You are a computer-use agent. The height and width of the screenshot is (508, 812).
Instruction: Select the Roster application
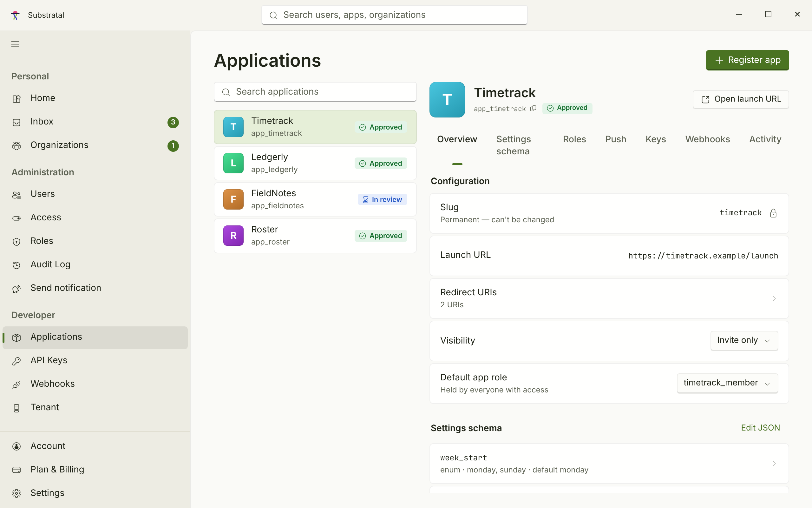[x=315, y=236]
